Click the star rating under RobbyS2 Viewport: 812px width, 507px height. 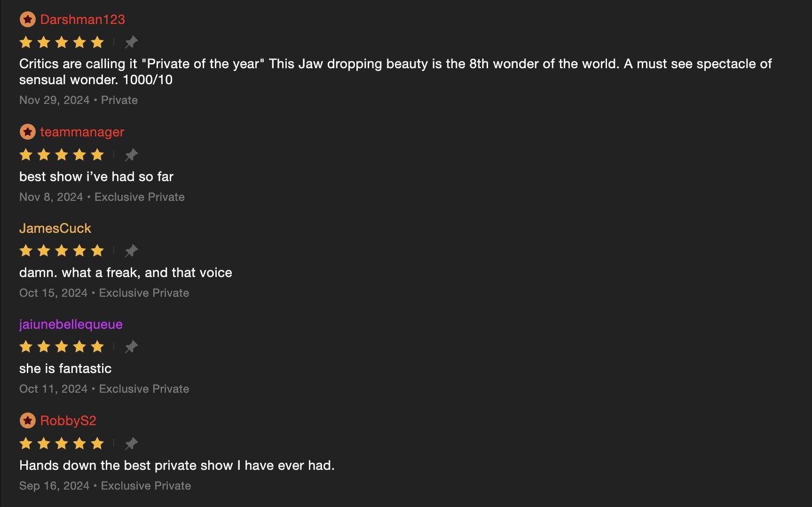click(62, 444)
